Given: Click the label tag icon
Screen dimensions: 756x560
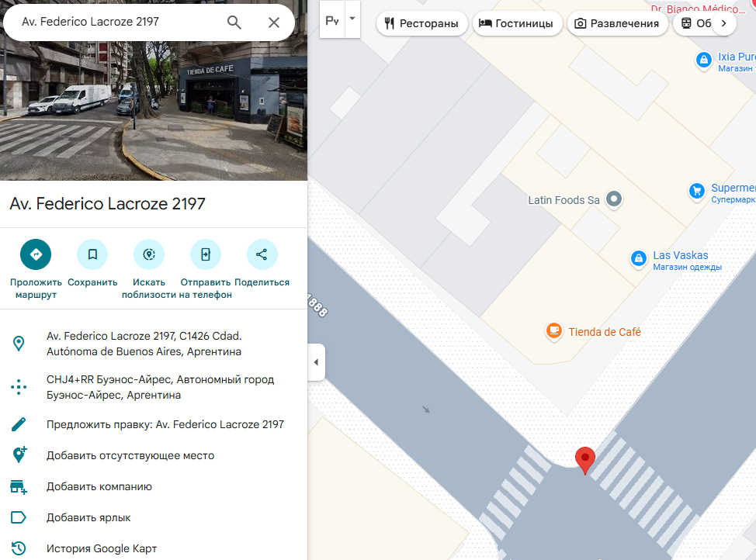Looking at the screenshot, I should click(x=19, y=517).
